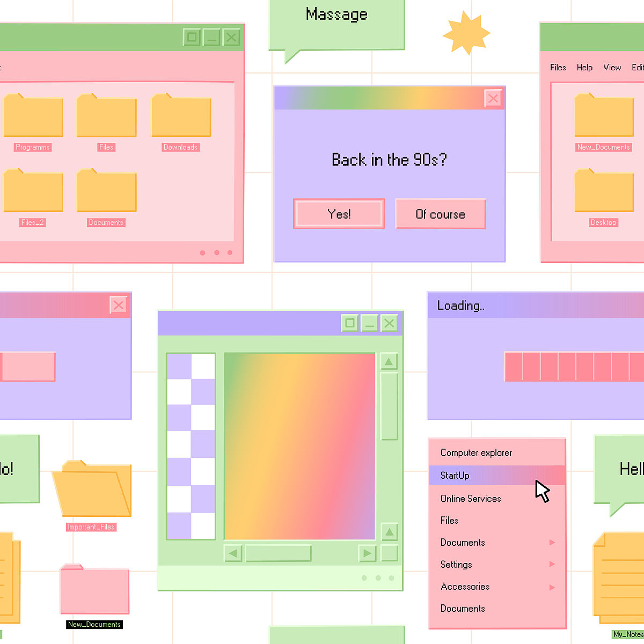Screen dimensions: 644x644
Task: Close the Back in the 90s dialog
Action: [x=493, y=99]
